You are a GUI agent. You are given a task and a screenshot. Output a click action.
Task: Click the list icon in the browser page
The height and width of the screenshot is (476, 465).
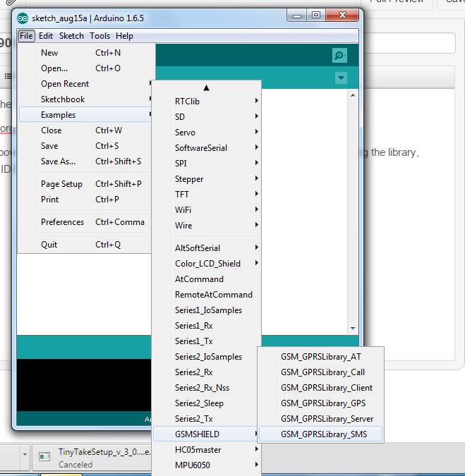pyautogui.click(x=8, y=76)
